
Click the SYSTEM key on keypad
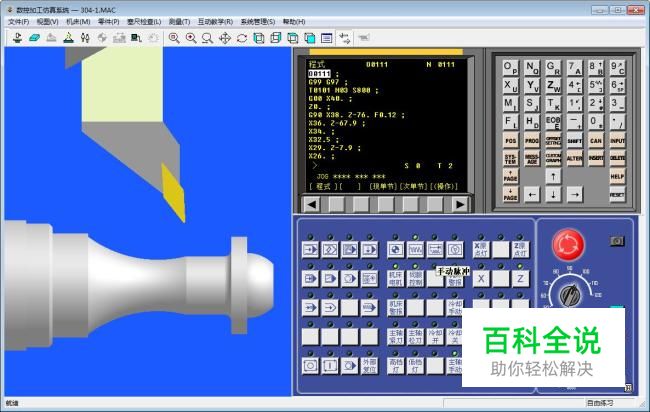(510, 158)
